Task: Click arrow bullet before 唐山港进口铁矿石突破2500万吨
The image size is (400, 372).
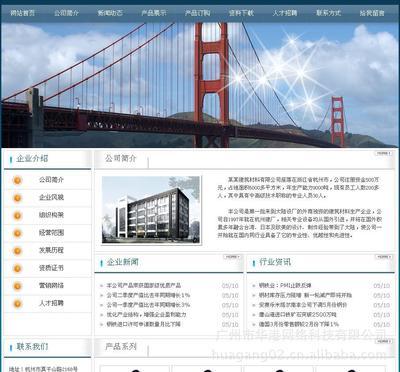Action: tap(254, 315)
